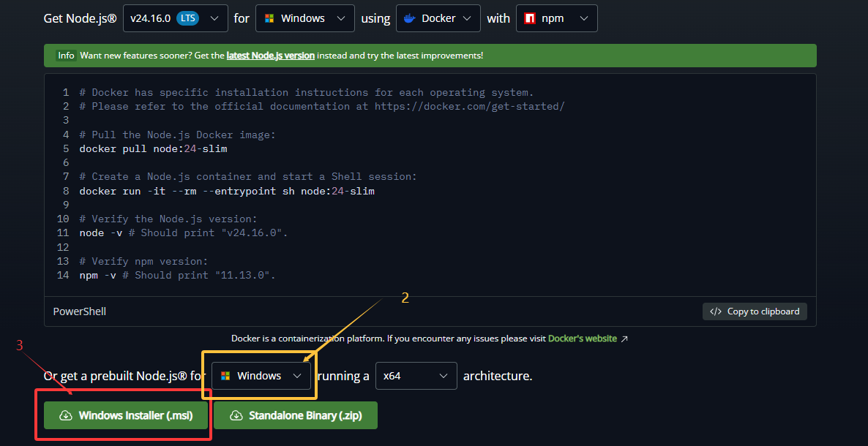Download the Windows Installer (.msi)

click(x=126, y=415)
